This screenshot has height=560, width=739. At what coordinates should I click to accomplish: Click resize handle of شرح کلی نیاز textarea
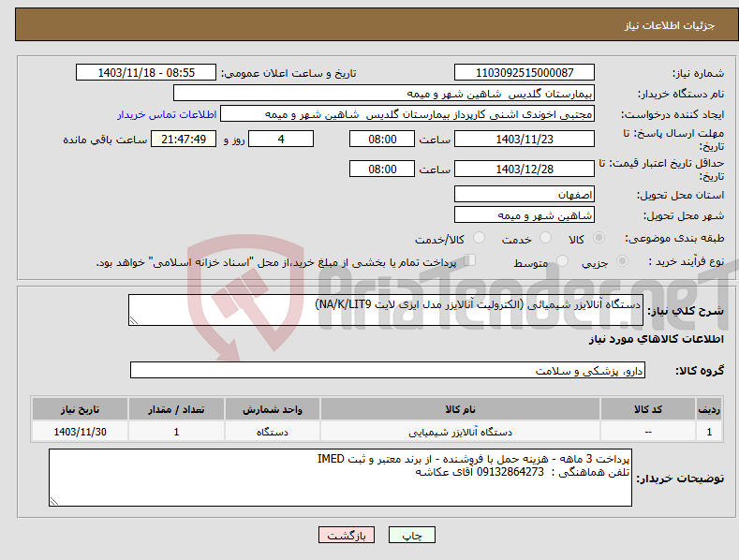click(x=133, y=321)
